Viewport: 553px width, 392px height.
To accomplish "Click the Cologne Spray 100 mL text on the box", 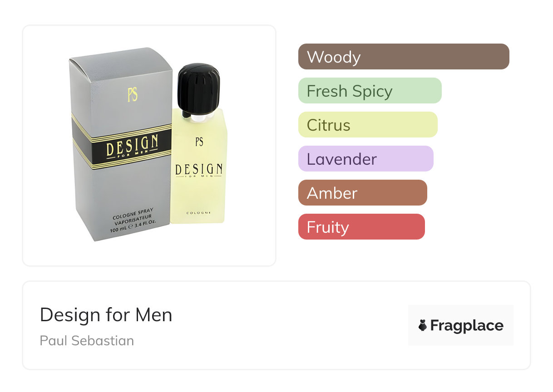I will tap(133, 220).
